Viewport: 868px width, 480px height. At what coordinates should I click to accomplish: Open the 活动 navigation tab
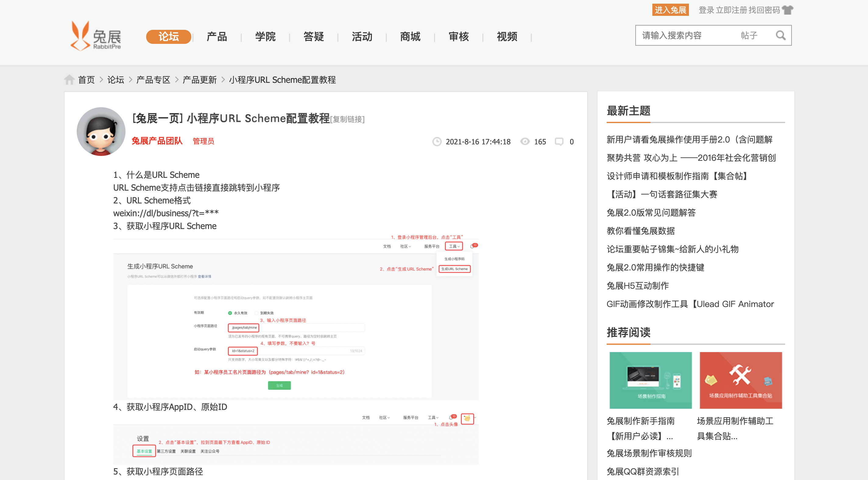tap(362, 37)
